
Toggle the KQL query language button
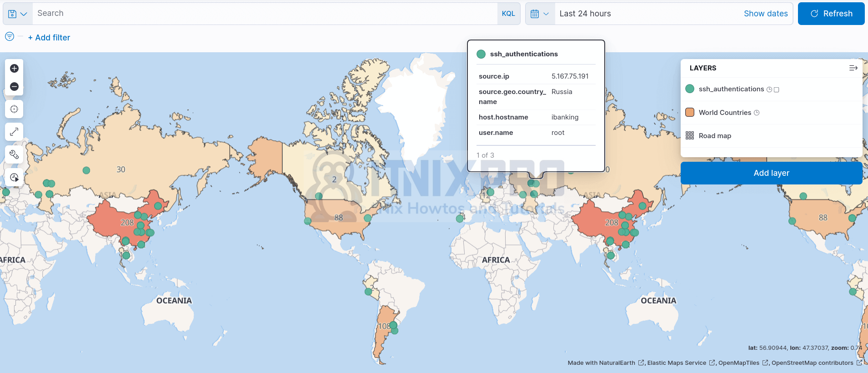pyautogui.click(x=508, y=14)
